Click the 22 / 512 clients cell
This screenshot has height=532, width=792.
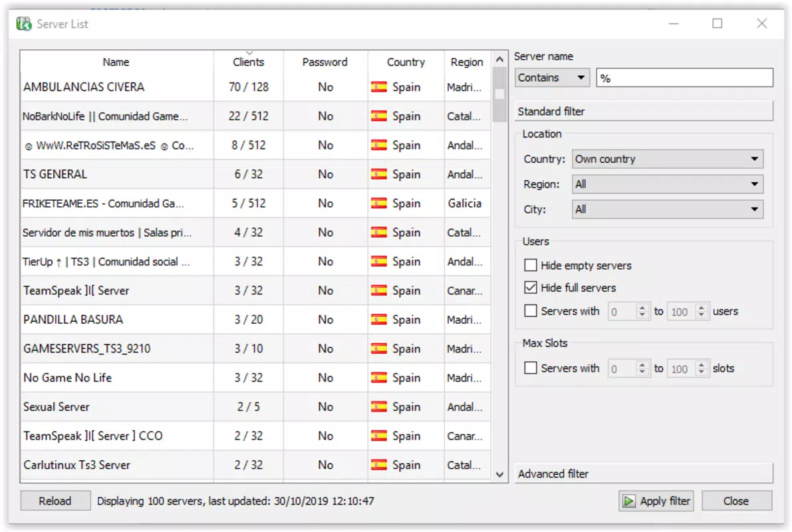click(x=249, y=116)
